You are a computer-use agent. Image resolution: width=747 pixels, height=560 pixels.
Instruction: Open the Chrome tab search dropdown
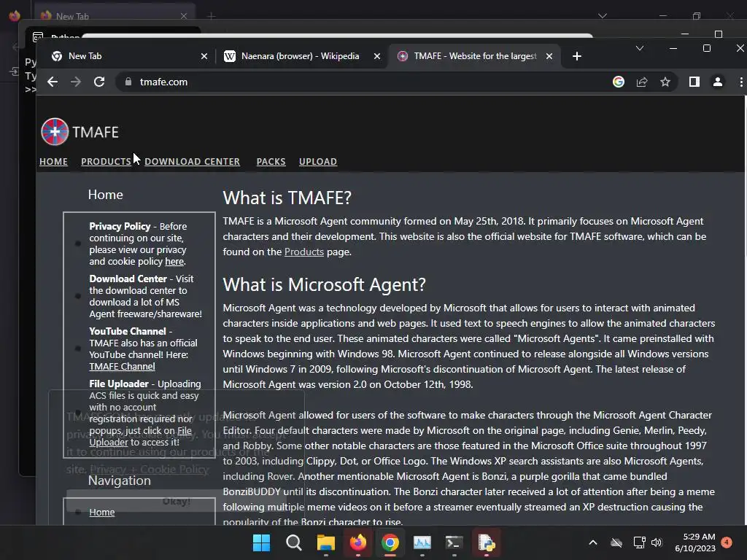click(x=639, y=48)
